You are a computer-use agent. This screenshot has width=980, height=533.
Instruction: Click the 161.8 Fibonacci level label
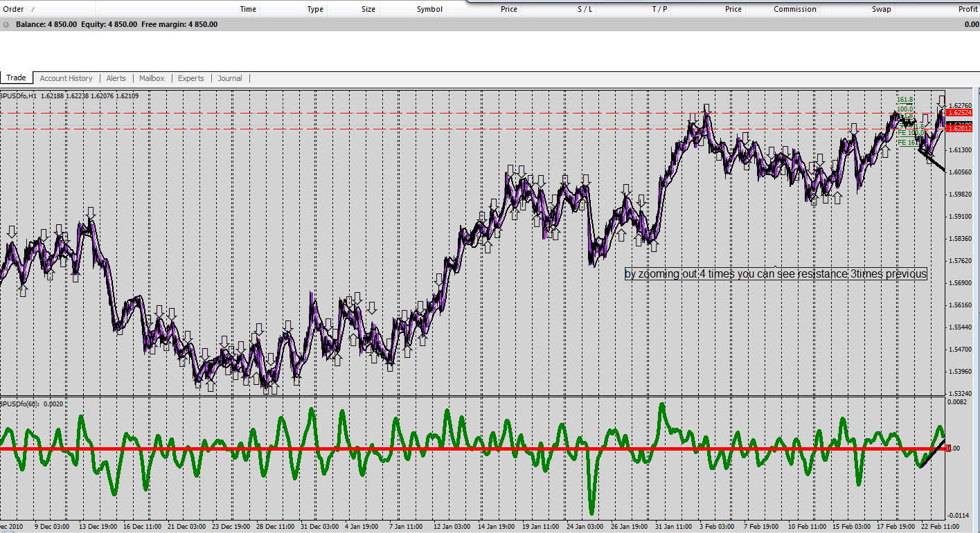coord(905,100)
